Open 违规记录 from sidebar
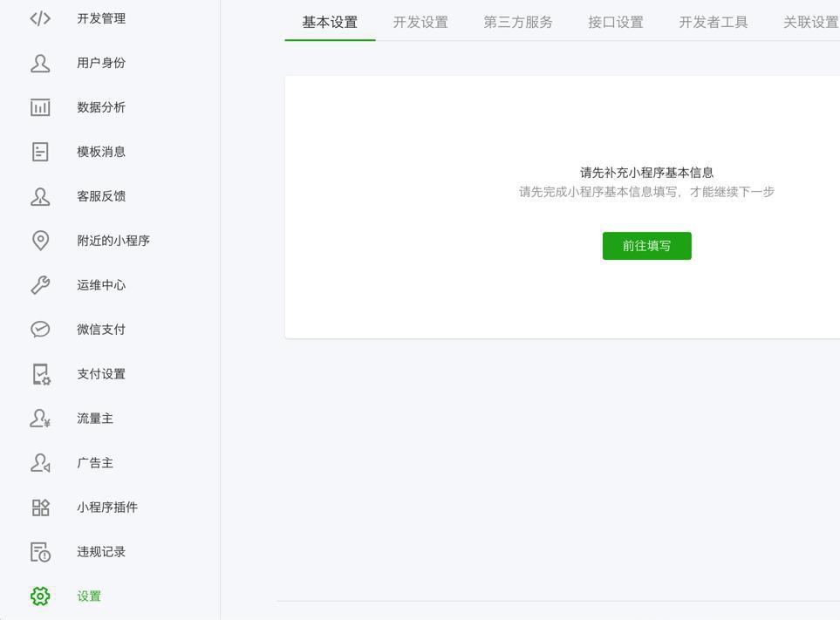This screenshot has width=840, height=620. (101, 552)
